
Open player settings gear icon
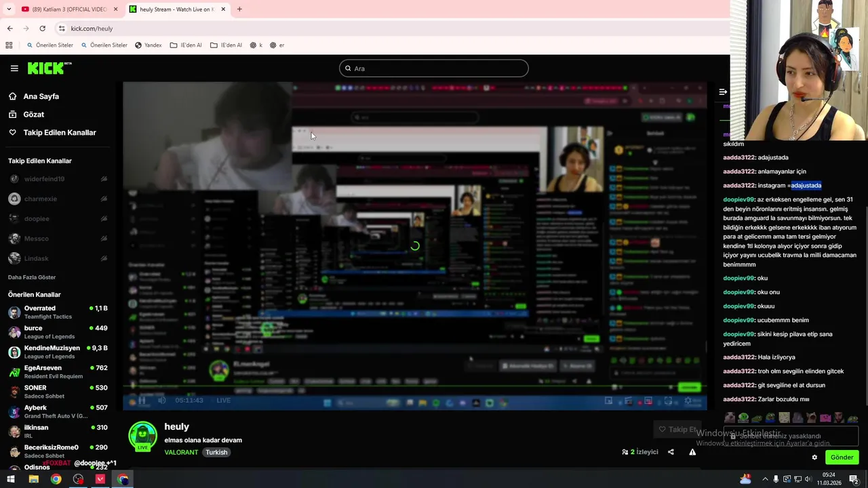tap(688, 401)
